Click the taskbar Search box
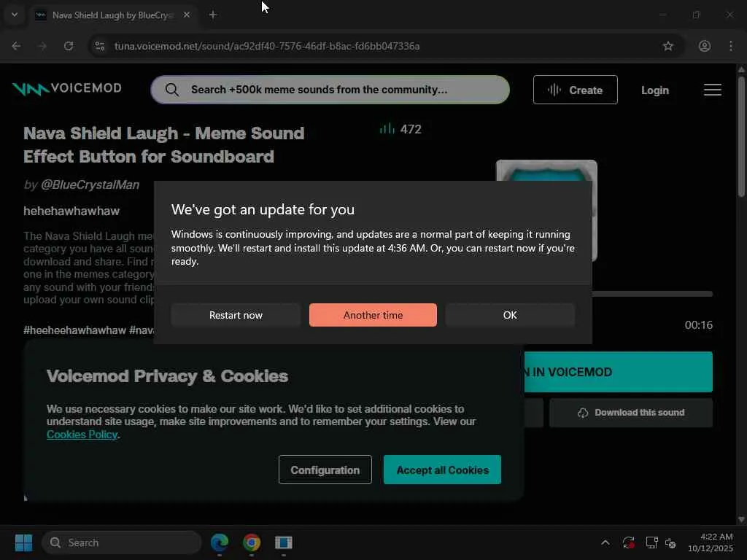This screenshot has width=747, height=560. coord(122,542)
